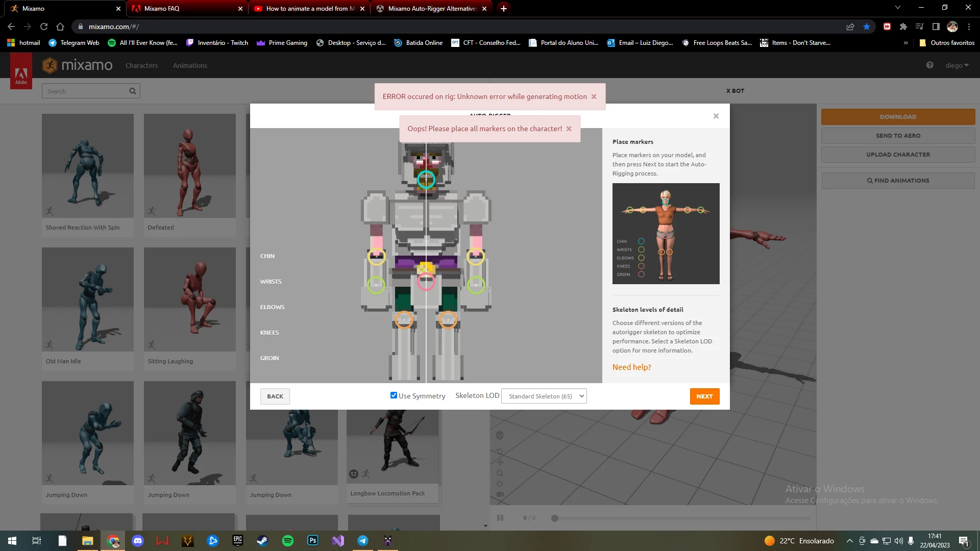Viewport: 980px width, 551px height.
Task: Open the Skeleton LOD dropdown
Action: tap(544, 396)
